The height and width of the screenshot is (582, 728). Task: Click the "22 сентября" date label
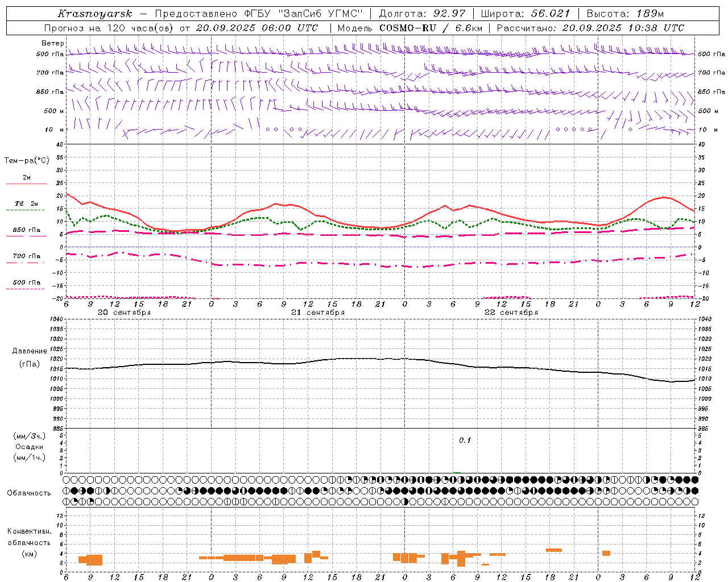[511, 313]
